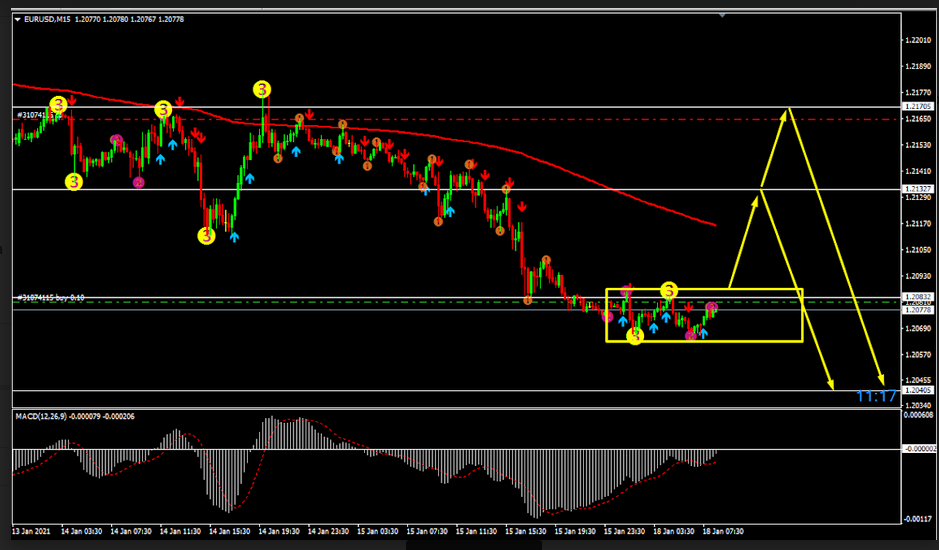
Task: Click the yellow 3 marker on the rectangle's bottom edge
Action: pos(635,337)
